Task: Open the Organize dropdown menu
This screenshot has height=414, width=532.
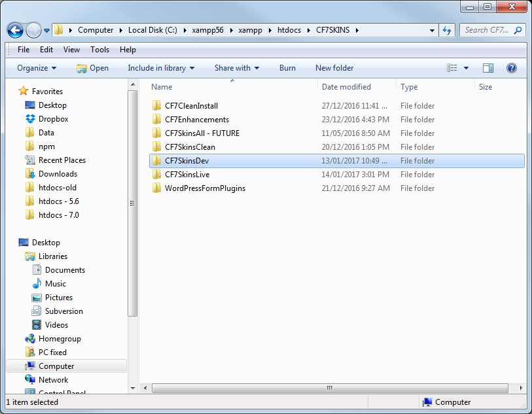Action: point(37,68)
